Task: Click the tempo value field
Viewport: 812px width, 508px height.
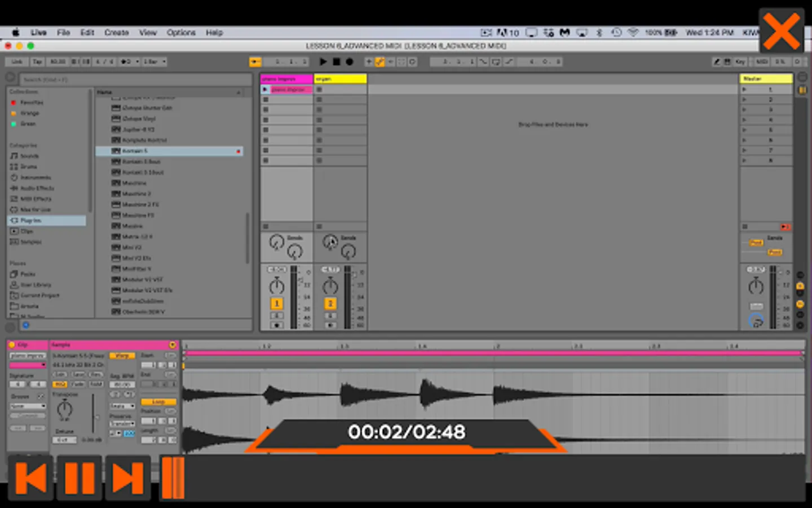Action: click(x=58, y=62)
